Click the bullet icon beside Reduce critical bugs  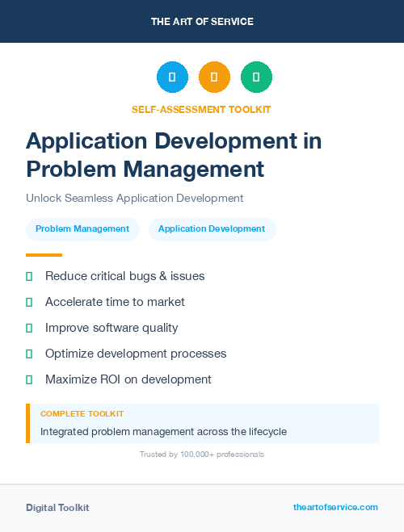tap(29, 277)
